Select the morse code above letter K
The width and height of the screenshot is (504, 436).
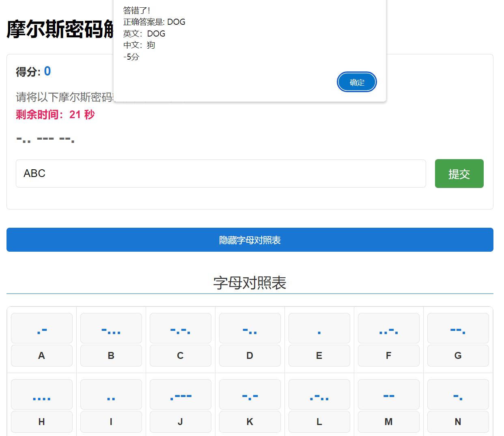point(250,395)
